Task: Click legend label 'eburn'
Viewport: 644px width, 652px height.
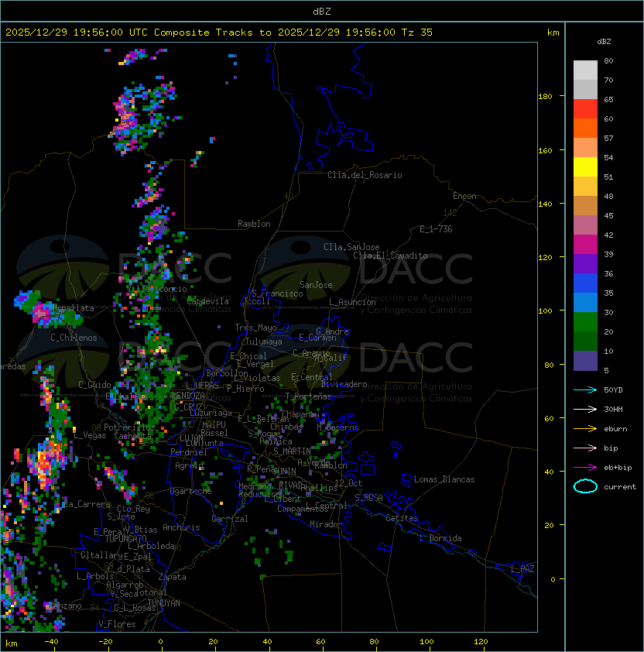Action: (x=615, y=429)
